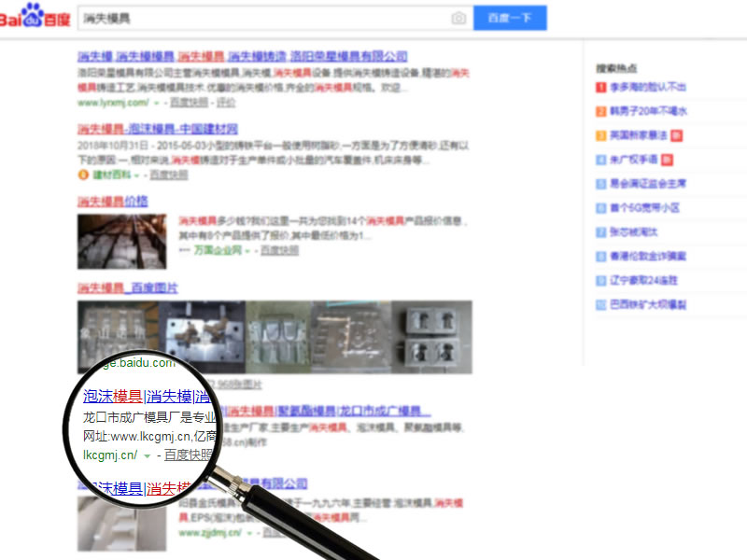Viewport: 747px width, 560px height.
Task: Click the 搜索热点 heading
Action: coord(616,68)
